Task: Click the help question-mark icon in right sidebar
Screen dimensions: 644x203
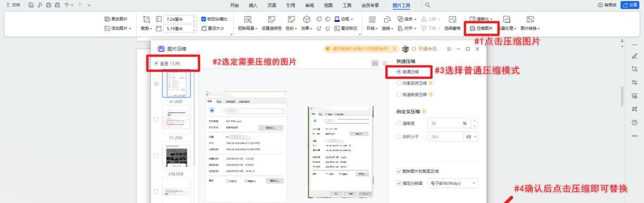Action: coord(634,122)
